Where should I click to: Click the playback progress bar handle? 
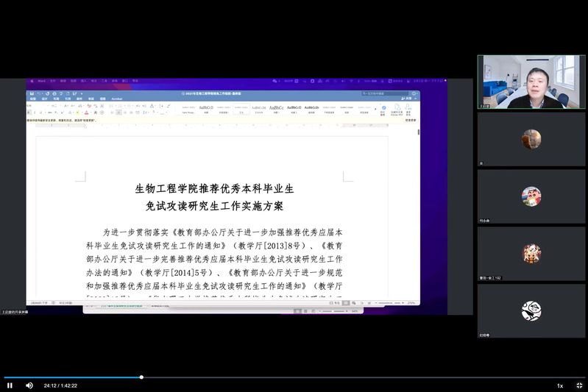point(141,377)
